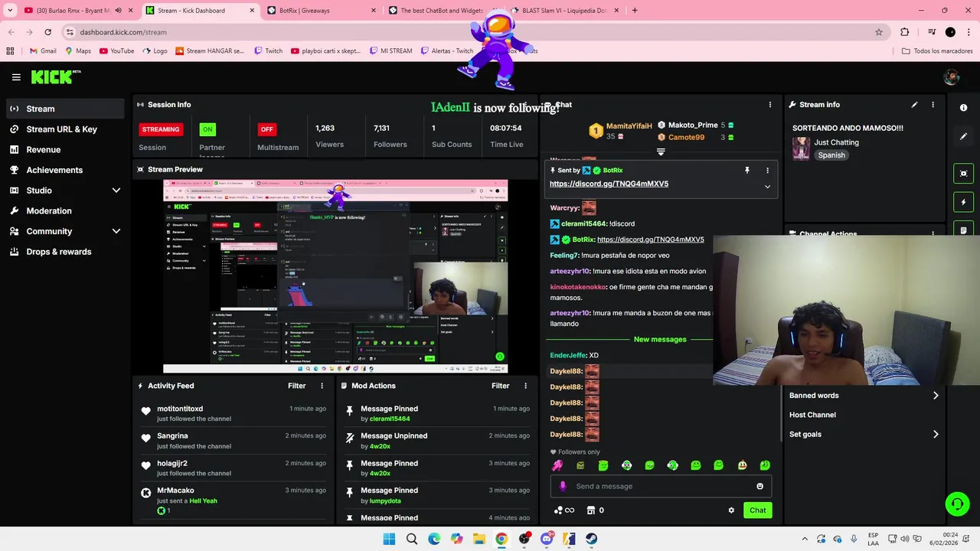This screenshot has height=551, width=980.
Task: Open the shop icon showing 0
Action: click(x=596, y=510)
